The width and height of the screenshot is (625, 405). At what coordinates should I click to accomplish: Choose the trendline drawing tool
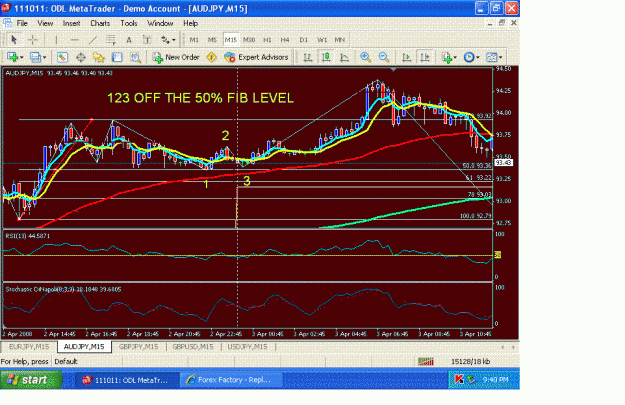(x=92, y=39)
